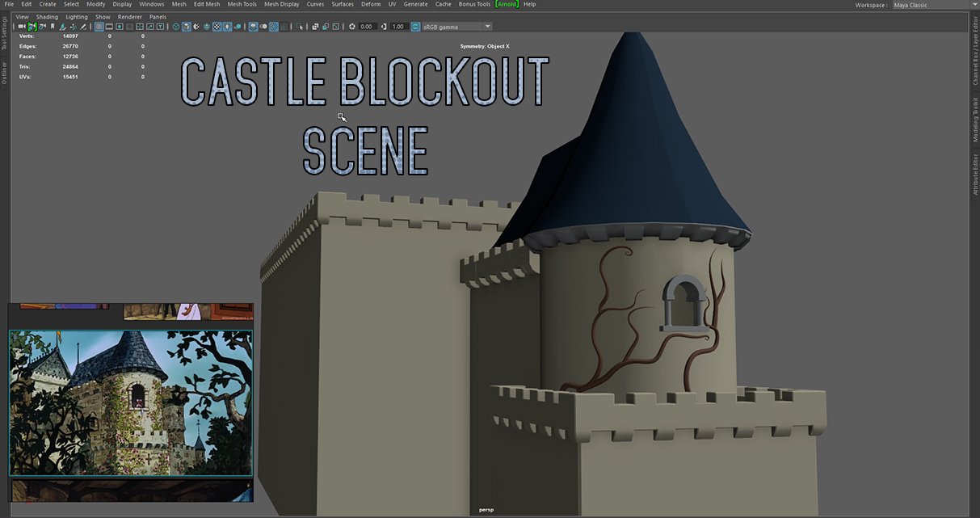Toggle the Lock Camera icon

pos(32,27)
